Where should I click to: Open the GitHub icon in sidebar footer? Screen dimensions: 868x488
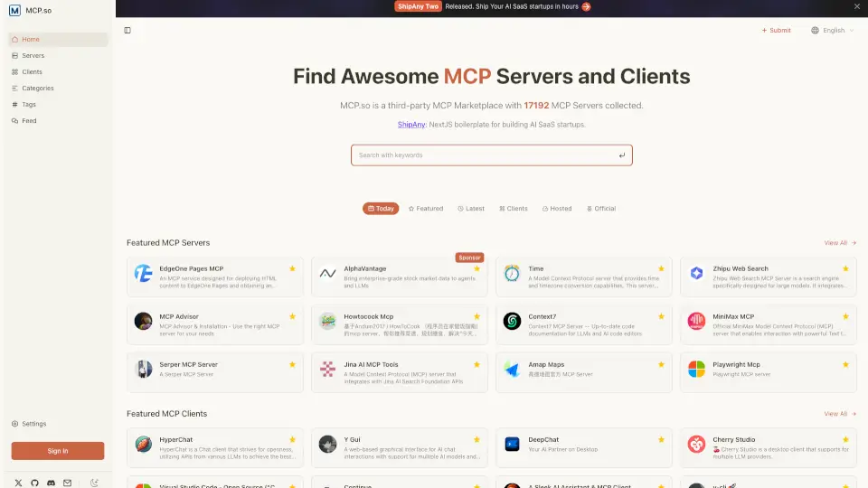point(34,483)
